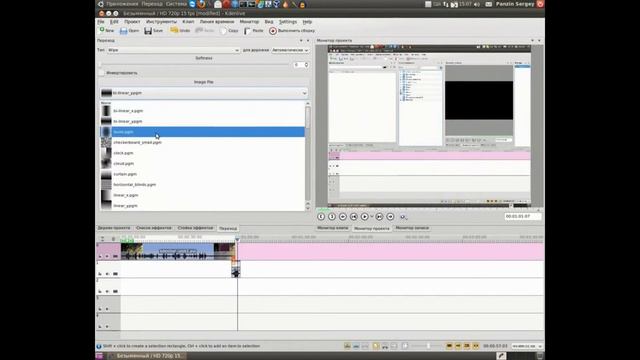
Task: Click the Fit zoom to project icon
Action: click(404, 346)
